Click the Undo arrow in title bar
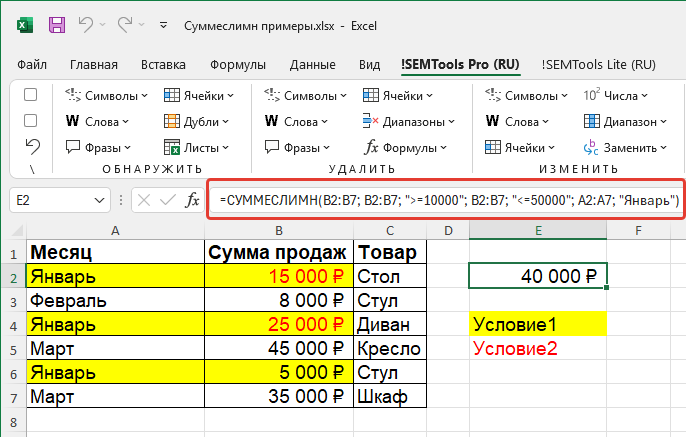The height and width of the screenshot is (437, 686). tap(85, 25)
